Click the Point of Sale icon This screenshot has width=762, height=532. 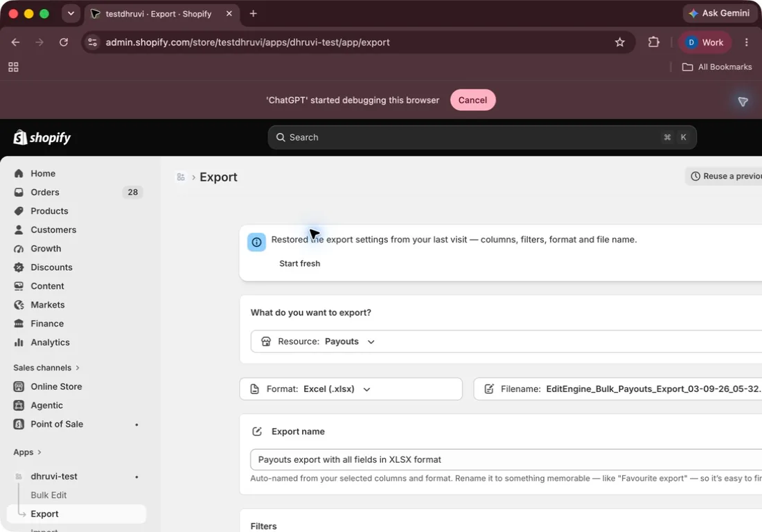tap(19, 424)
